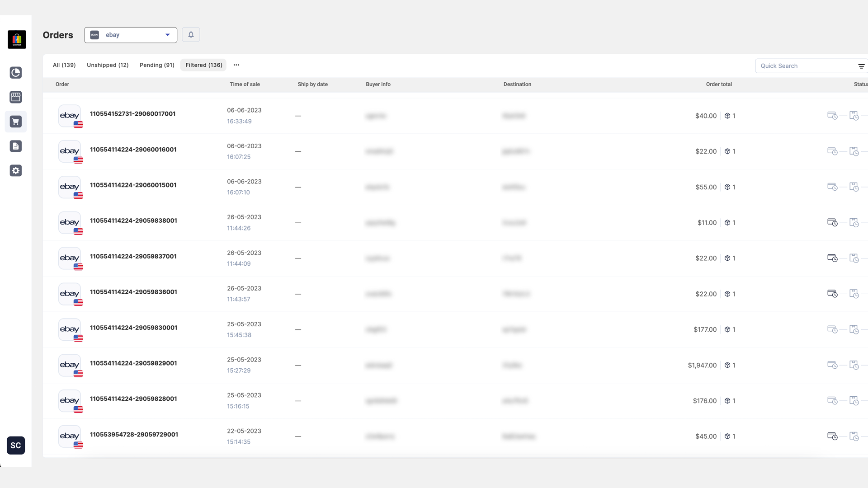The width and height of the screenshot is (868, 488).
Task: Click into the Quick Search field
Action: (x=805, y=66)
